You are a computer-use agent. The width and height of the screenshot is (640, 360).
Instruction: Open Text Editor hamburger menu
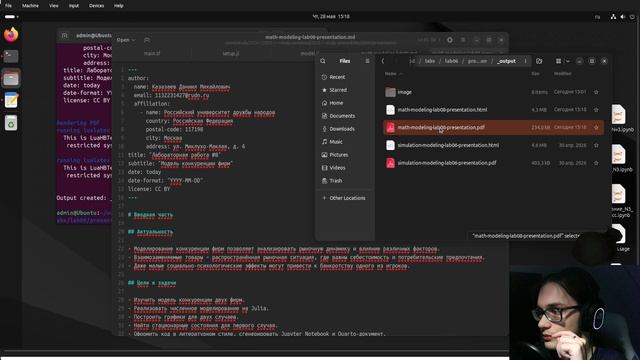click(463, 40)
